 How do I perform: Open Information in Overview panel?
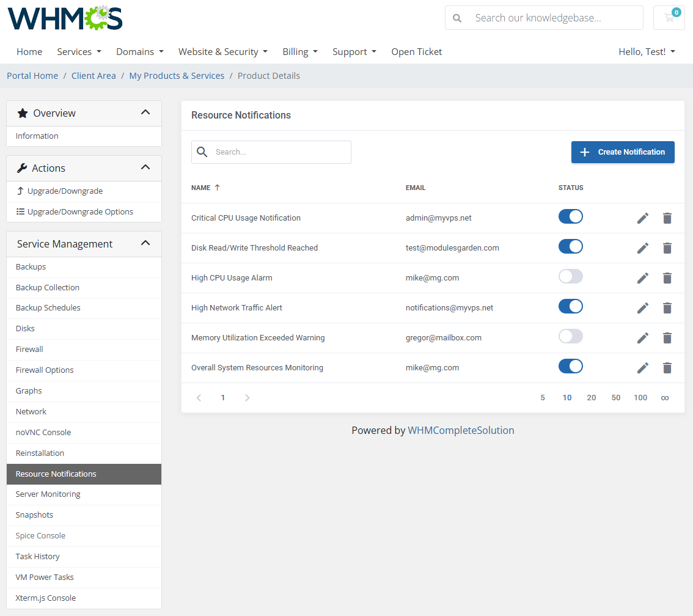pyautogui.click(x=84, y=136)
